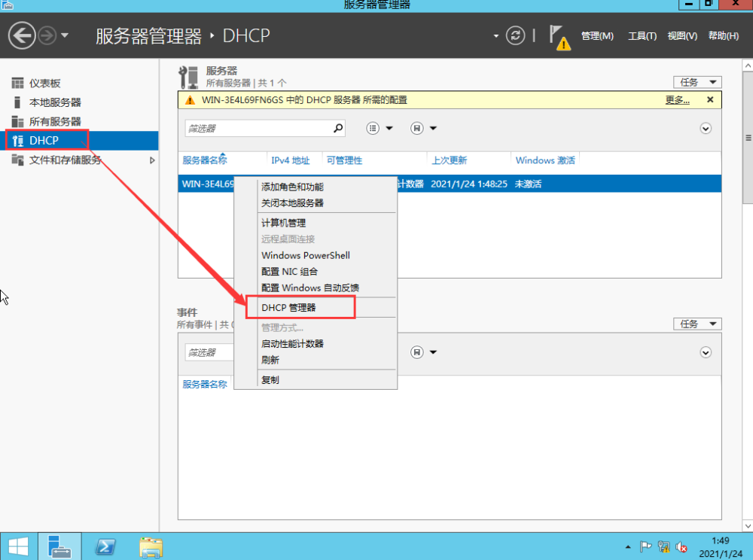Open the 服务器 section 任务 dropdown
The width and height of the screenshot is (753, 560).
tap(697, 83)
